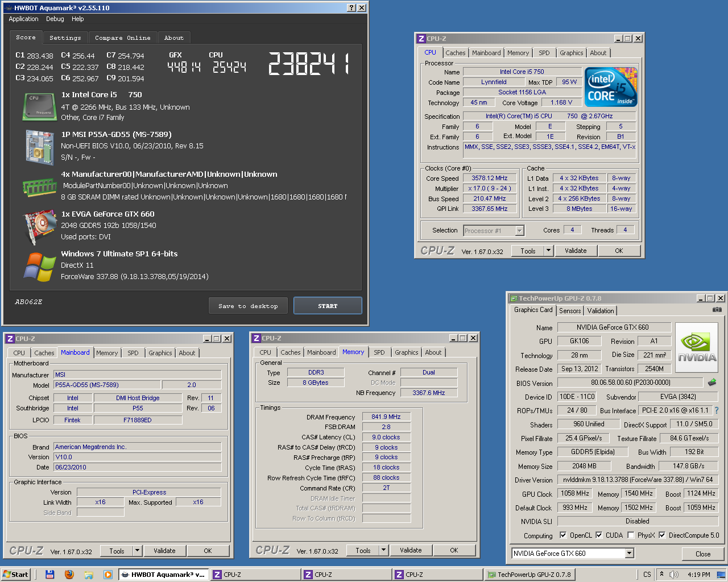
Task: Click the Manufacturer MSI field in CPU-Z Mainboard
Action: [137, 375]
